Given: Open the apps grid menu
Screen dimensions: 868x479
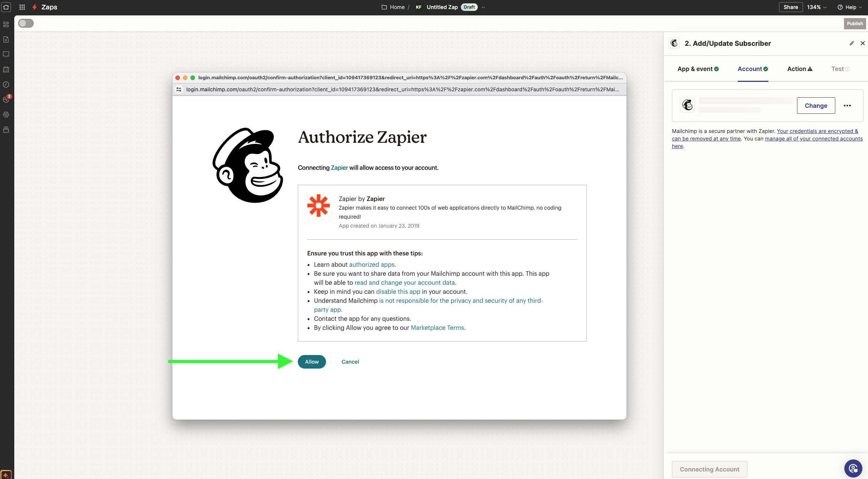Looking at the screenshot, I should (x=22, y=7).
